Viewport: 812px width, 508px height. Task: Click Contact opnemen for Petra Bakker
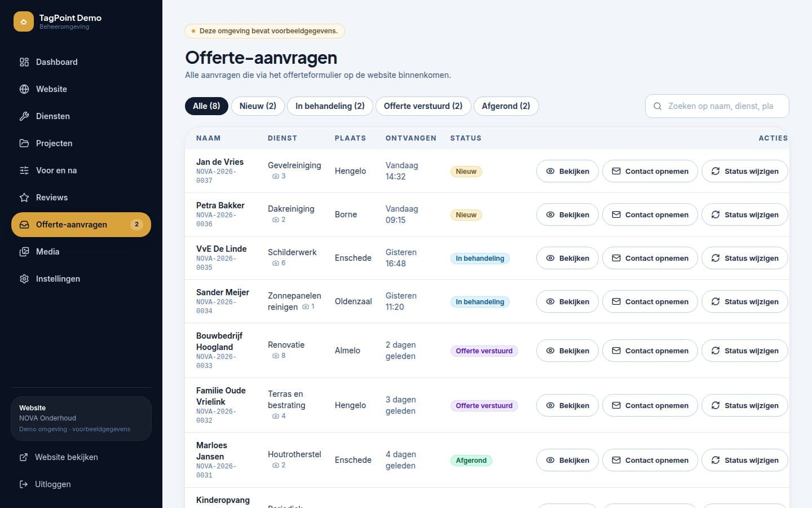pyautogui.click(x=650, y=214)
